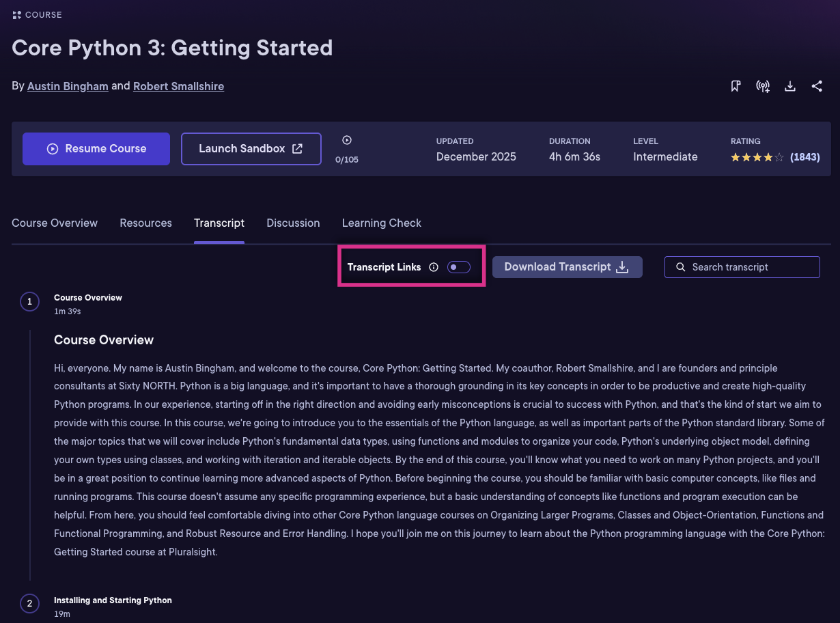Click the broadcast channel icon

[x=763, y=86]
